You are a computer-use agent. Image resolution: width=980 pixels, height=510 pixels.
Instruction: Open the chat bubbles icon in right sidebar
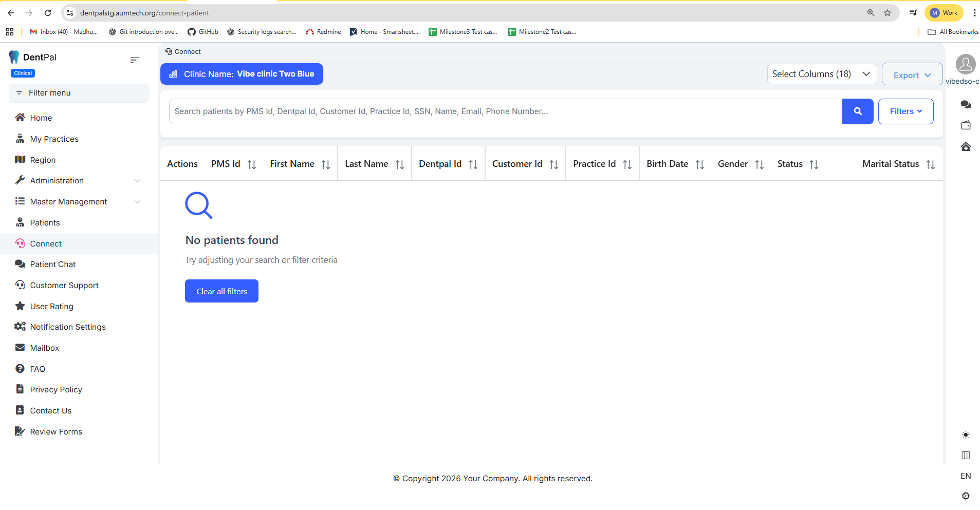tap(966, 105)
